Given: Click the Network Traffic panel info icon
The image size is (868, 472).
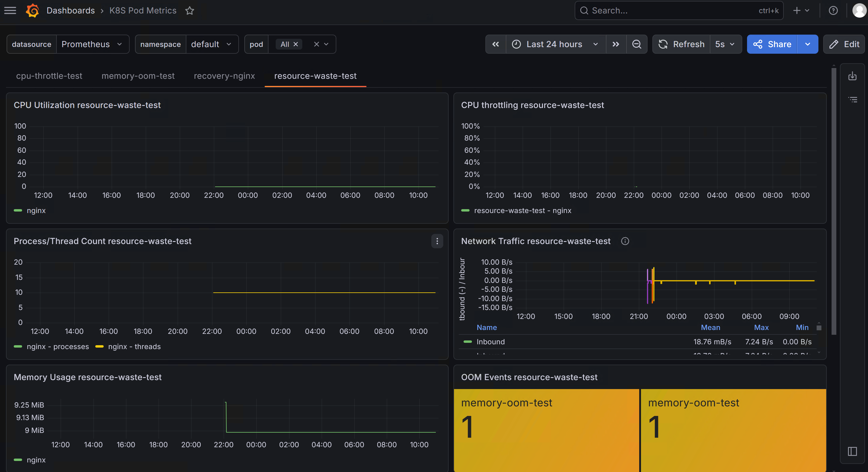Looking at the screenshot, I should point(625,241).
